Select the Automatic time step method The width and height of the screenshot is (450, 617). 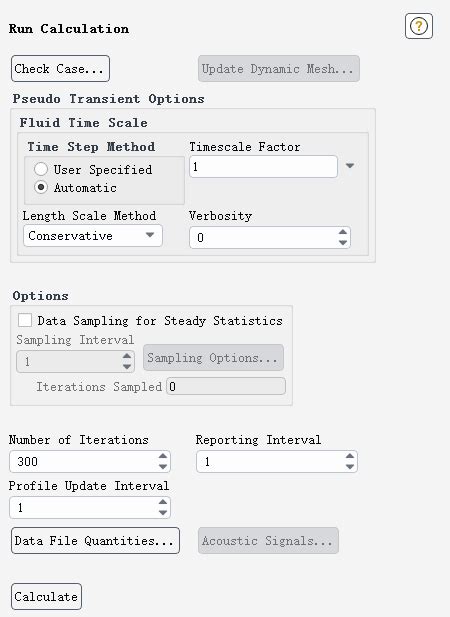[41, 187]
